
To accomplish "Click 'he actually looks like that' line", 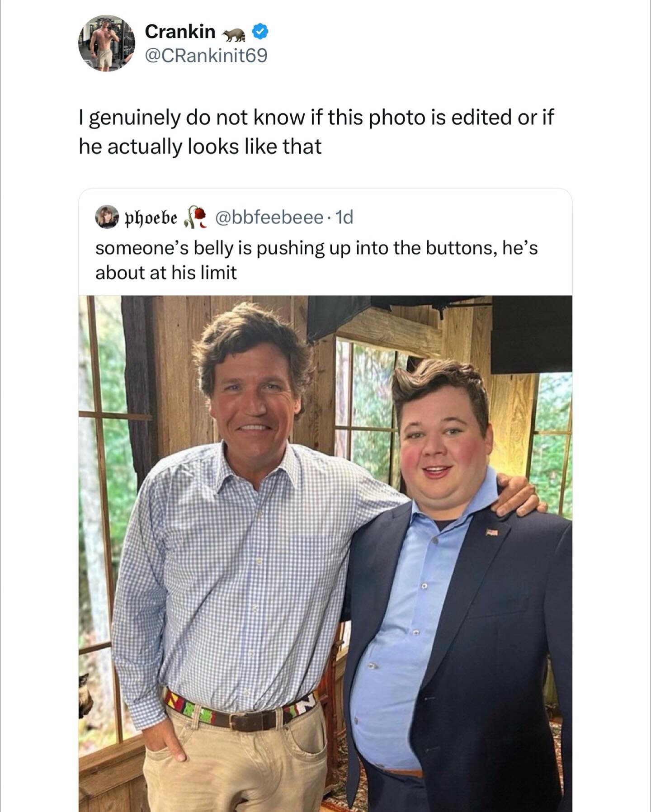I will pyautogui.click(x=200, y=146).
